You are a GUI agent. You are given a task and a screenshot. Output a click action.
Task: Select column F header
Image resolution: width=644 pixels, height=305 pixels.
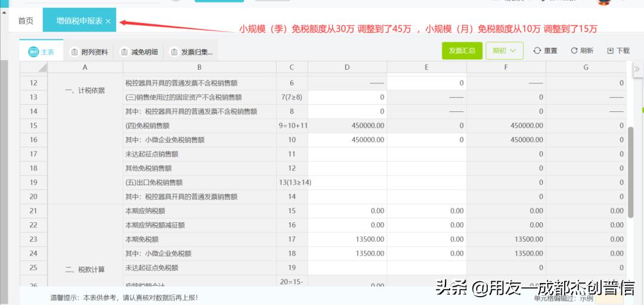click(x=506, y=67)
